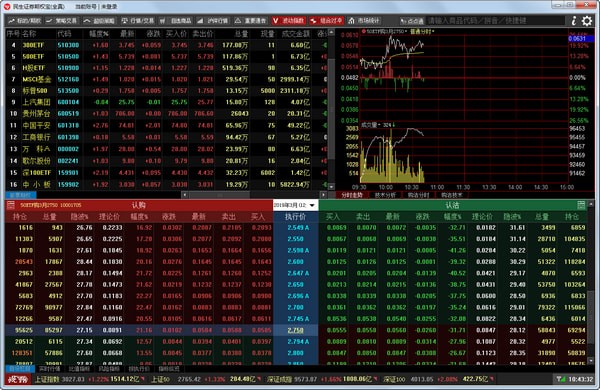The height and width of the screenshot is (390, 600).
Task: Open the settings gear icon
Action: point(587,21)
